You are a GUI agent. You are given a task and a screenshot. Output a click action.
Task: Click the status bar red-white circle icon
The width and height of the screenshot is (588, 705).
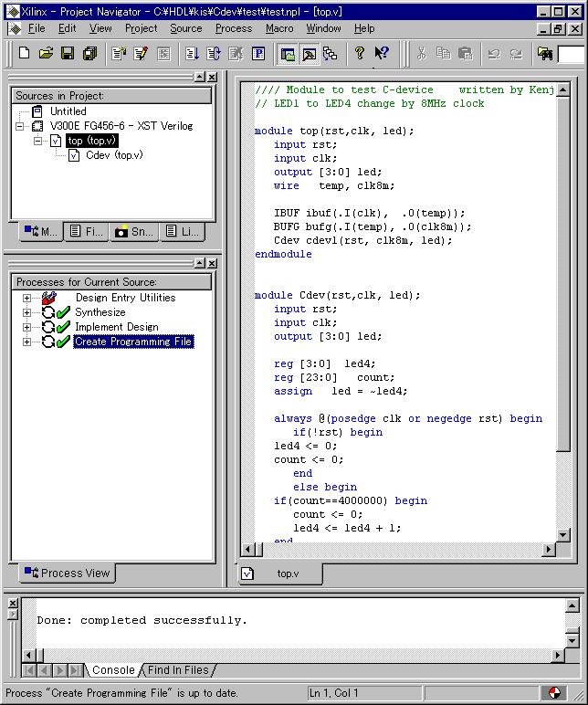point(555,693)
